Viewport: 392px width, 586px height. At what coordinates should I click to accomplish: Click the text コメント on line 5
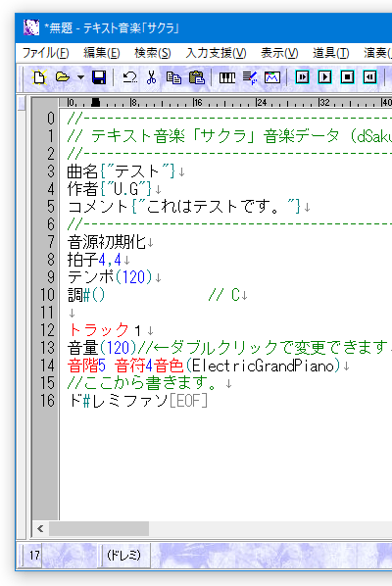click(x=98, y=207)
